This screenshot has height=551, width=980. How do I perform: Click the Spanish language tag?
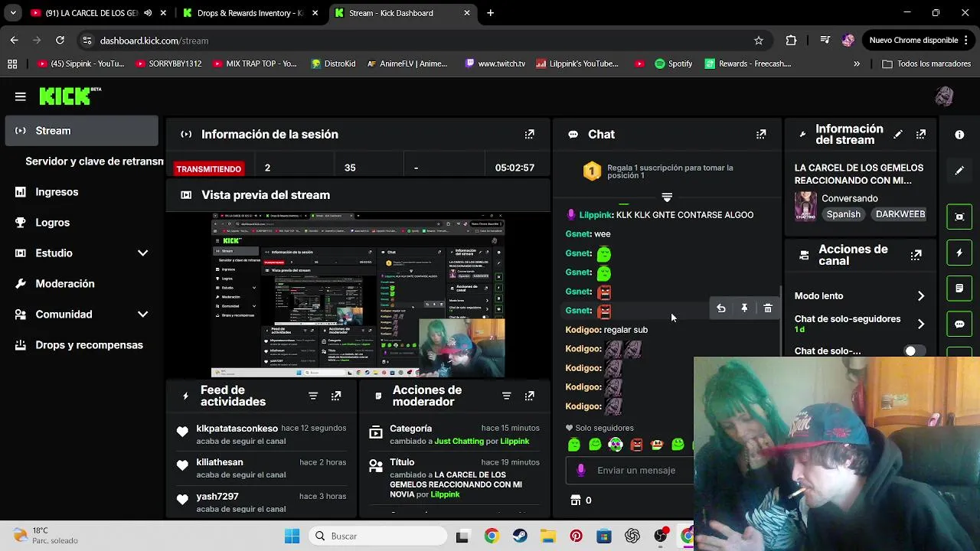pos(844,214)
